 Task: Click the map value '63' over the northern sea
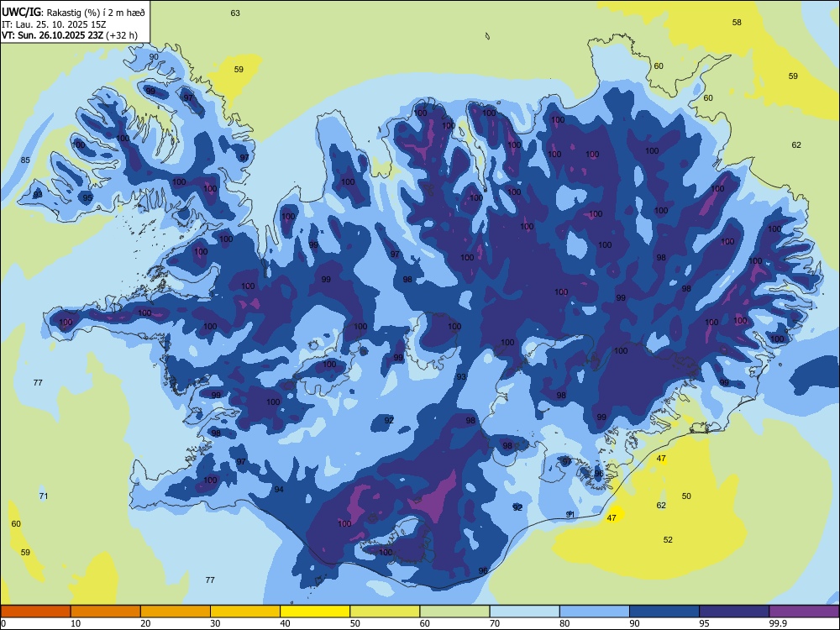pos(235,13)
